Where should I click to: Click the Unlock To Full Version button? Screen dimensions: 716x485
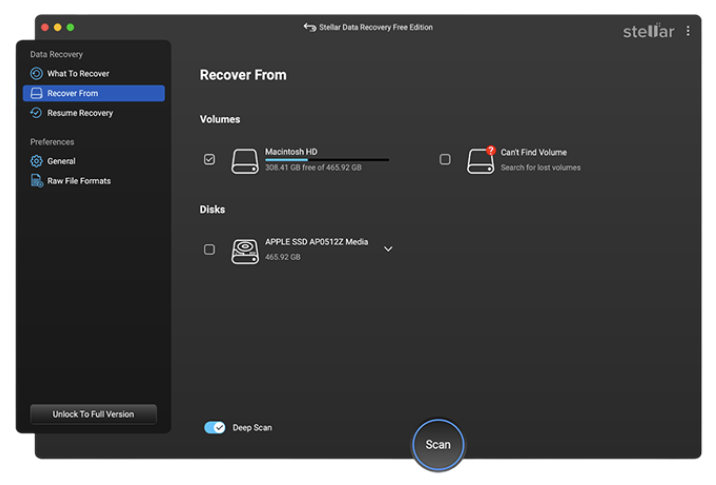(93, 414)
